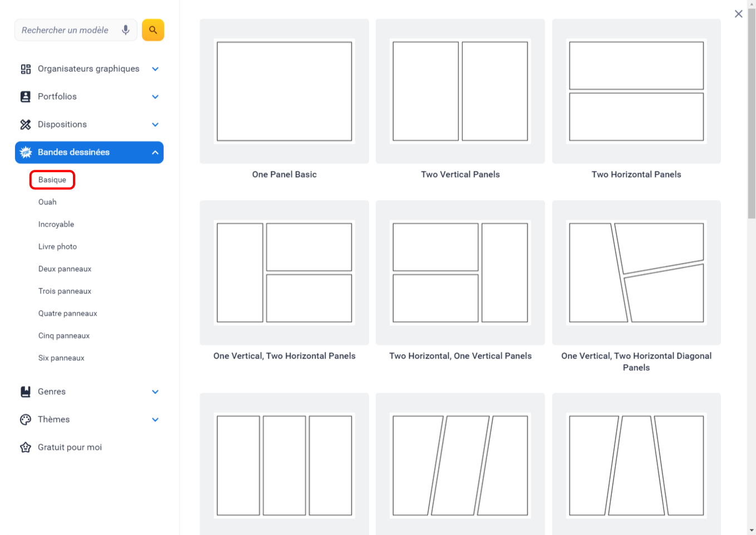
Task: Collapse the Bandes dessinées section
Action: [x=155, y=153]
